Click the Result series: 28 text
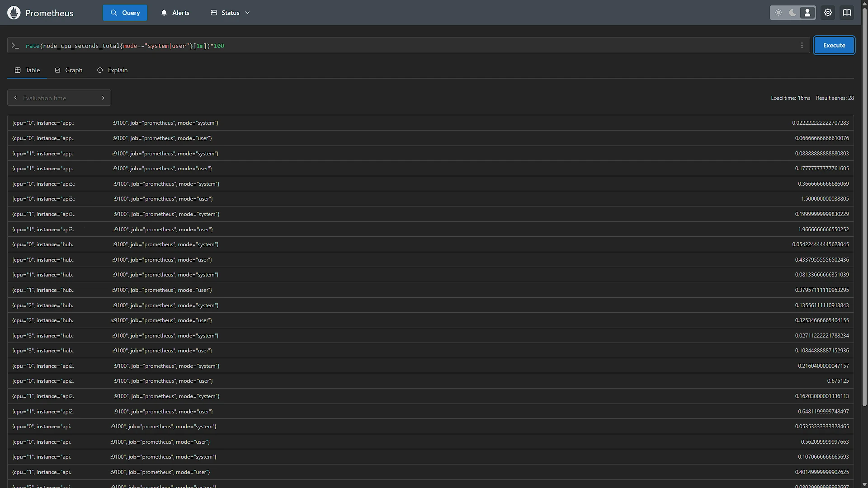868x488 pixels. point(835,98)
